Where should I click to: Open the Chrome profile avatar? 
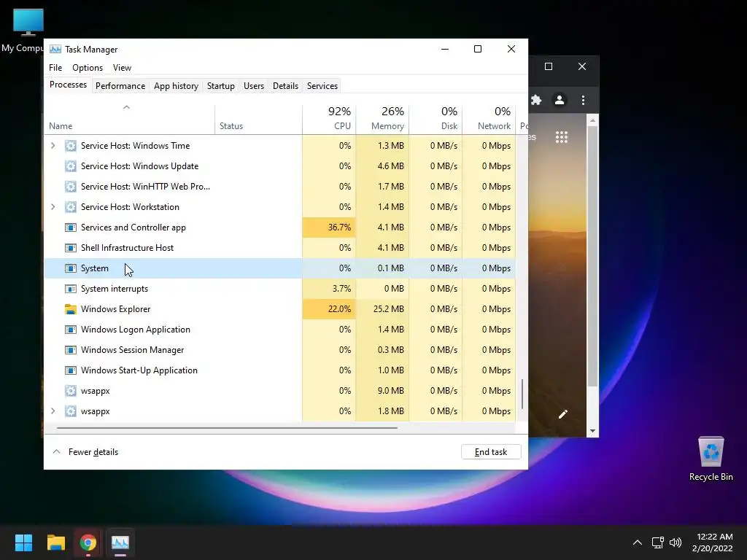point(560,100)
